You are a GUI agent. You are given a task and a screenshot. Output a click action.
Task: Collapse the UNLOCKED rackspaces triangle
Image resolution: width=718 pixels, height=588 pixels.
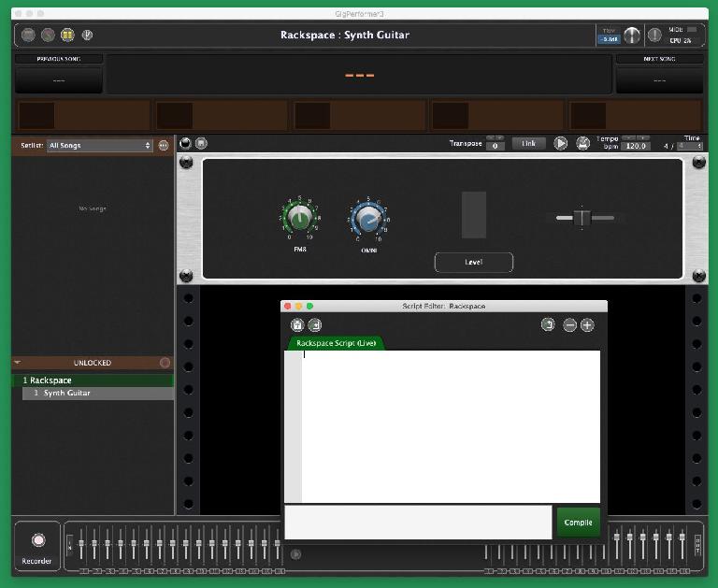(x=18, y=362)
